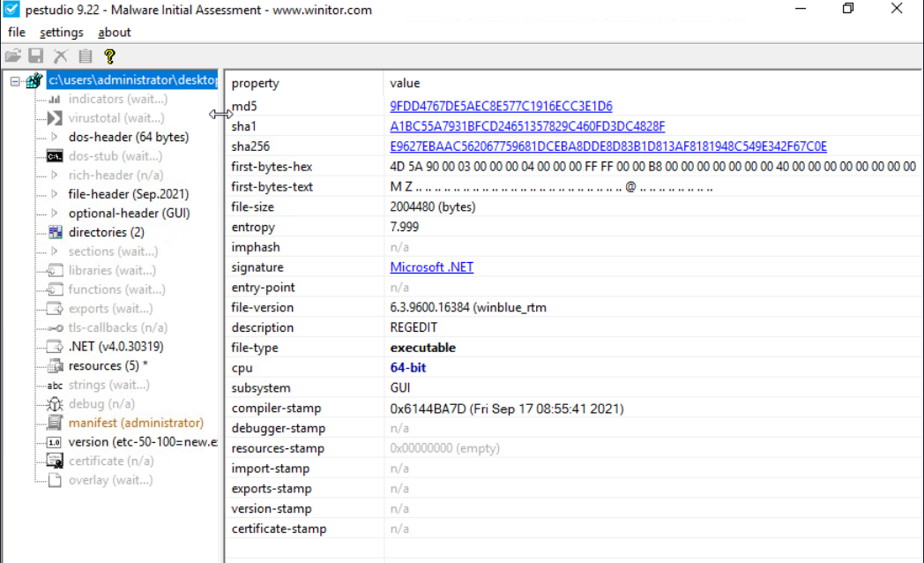Open the file menu
Image resolution: width=924 pixels, height=563 pixels.
pos(17,33)
